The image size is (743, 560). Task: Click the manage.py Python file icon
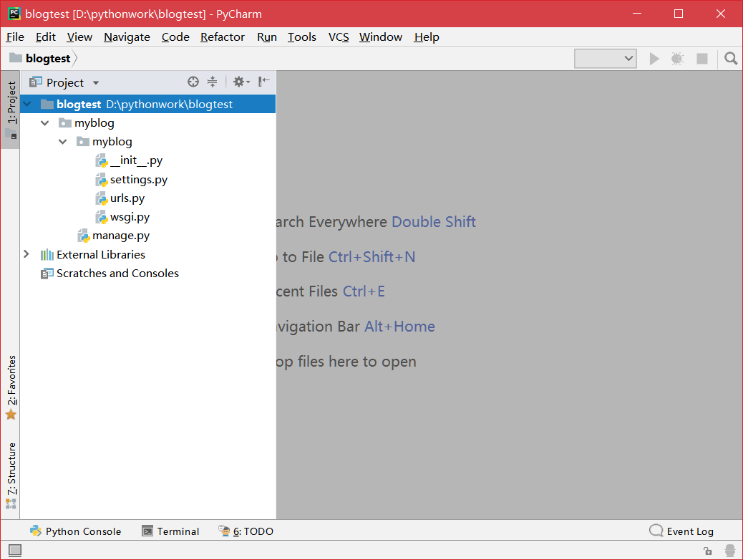click(x=84, y=236)
